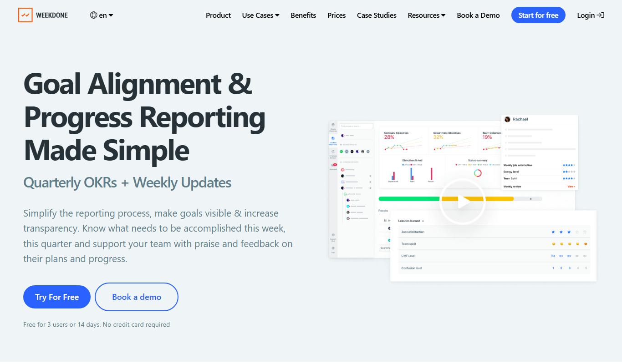Click the Quarterly OKRs + Weekly Updates subheading
Image resolution: width=622 pixels, height=364 pixels.
click(127, 183)
